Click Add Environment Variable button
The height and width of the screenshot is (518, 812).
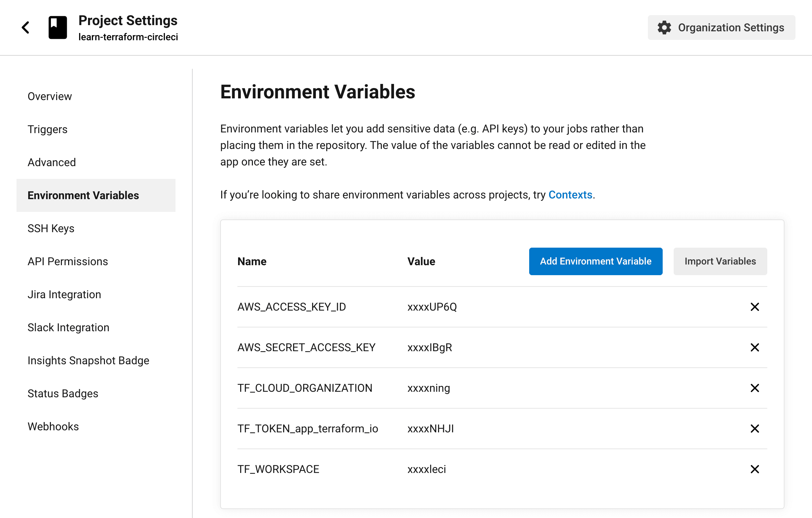595,261
